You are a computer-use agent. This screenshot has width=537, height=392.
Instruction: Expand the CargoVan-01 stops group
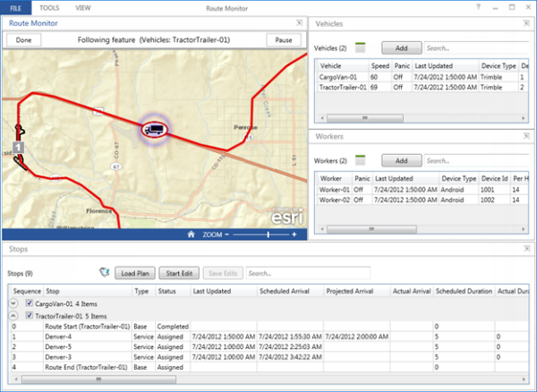point(13,304)
